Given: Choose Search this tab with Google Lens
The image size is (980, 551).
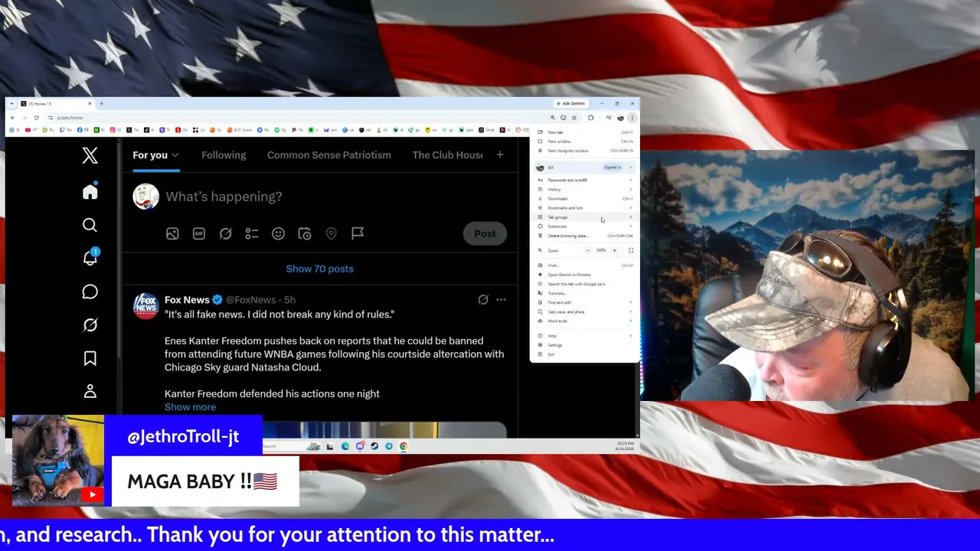Looking at the screenshot, I should tap(584, 284).
